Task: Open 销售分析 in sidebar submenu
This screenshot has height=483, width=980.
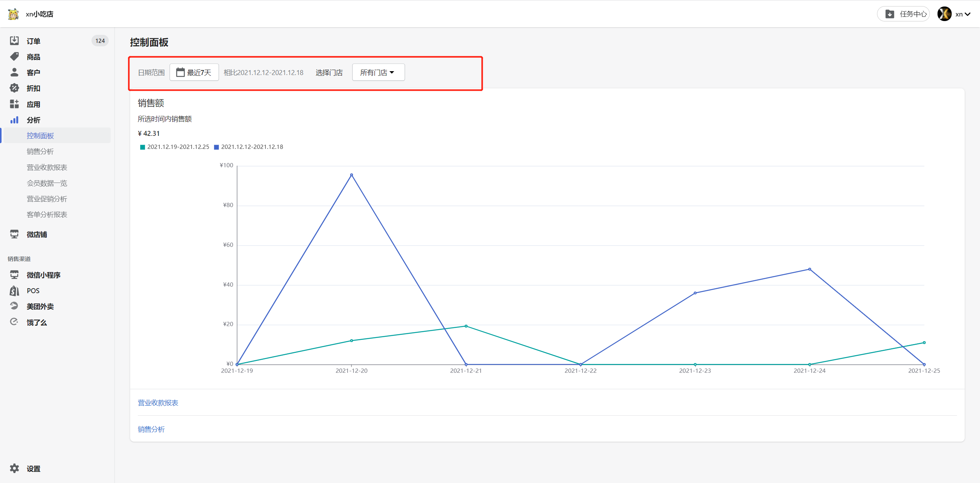Action: [x=40, y=152]
